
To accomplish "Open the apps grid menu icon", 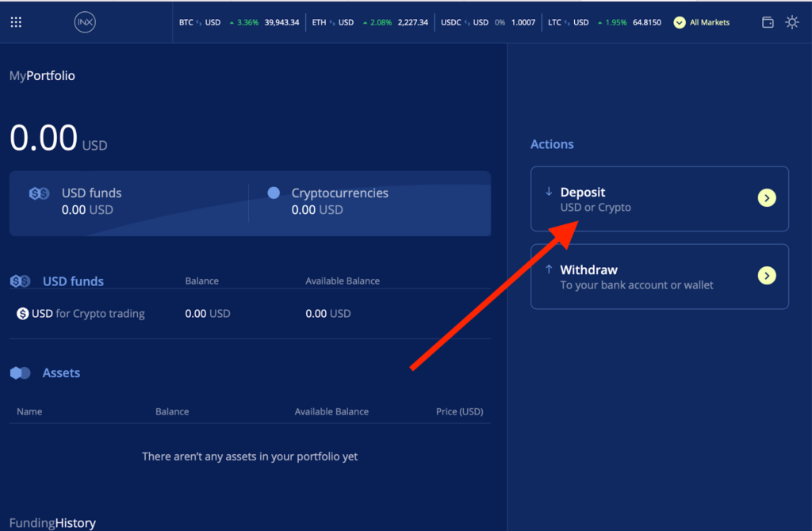I will tap(16, 22).
